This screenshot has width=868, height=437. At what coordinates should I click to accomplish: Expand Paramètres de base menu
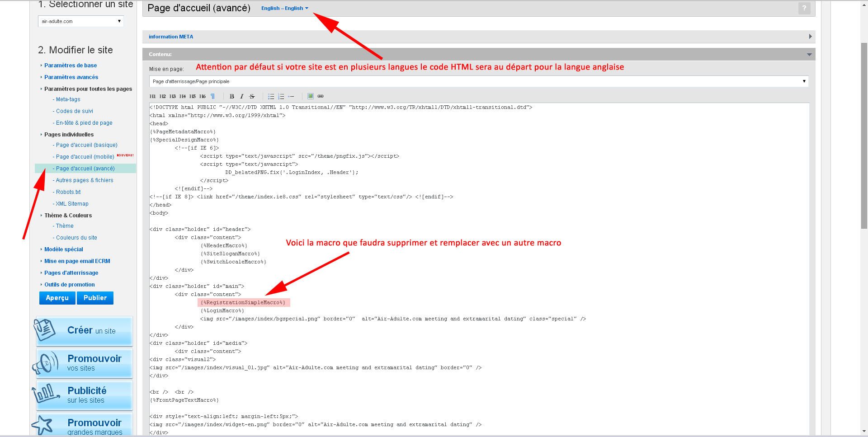(x=71, y=66)
